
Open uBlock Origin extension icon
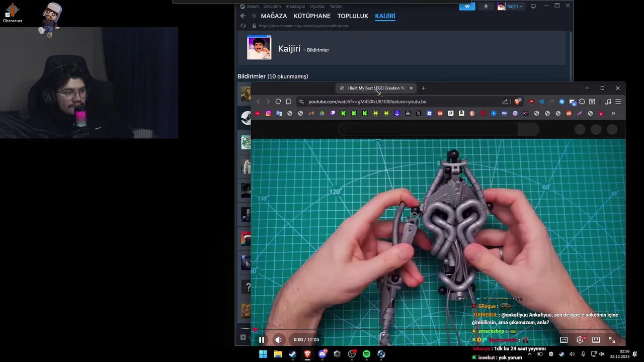click(531, 102)
